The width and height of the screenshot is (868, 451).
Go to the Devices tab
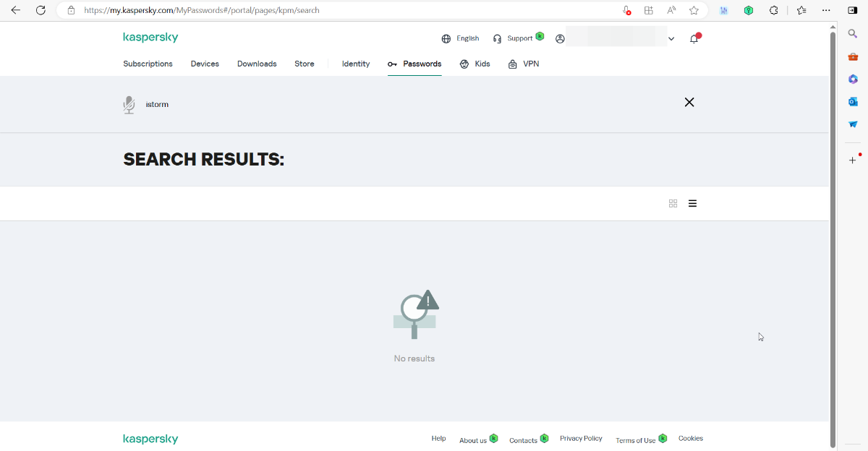[205, 64]
